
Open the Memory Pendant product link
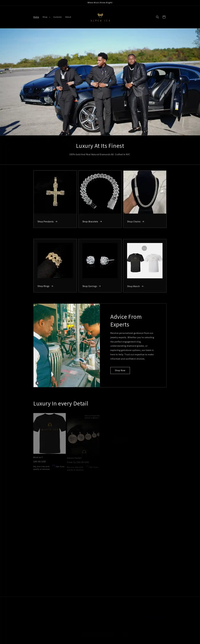click(74, 458)
